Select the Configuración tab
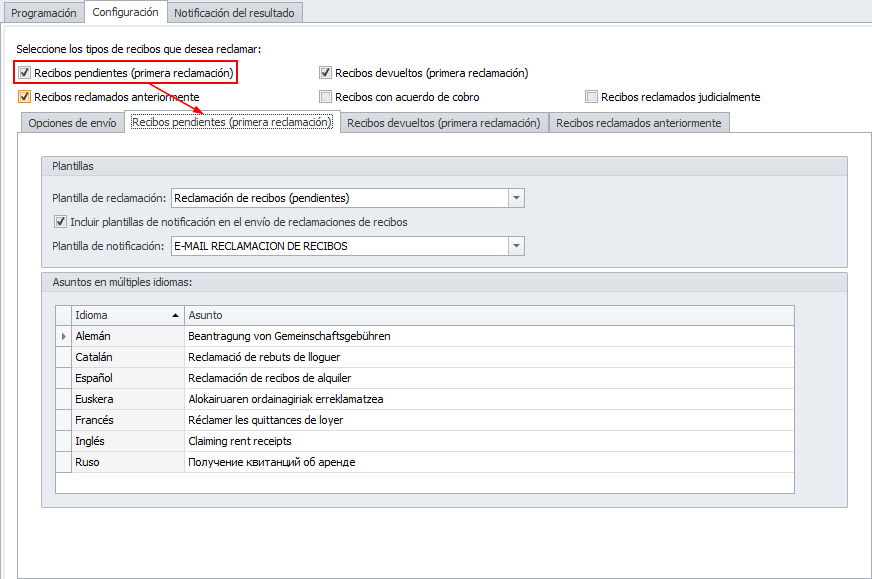The image size is (872, 579). click(125, 12)
